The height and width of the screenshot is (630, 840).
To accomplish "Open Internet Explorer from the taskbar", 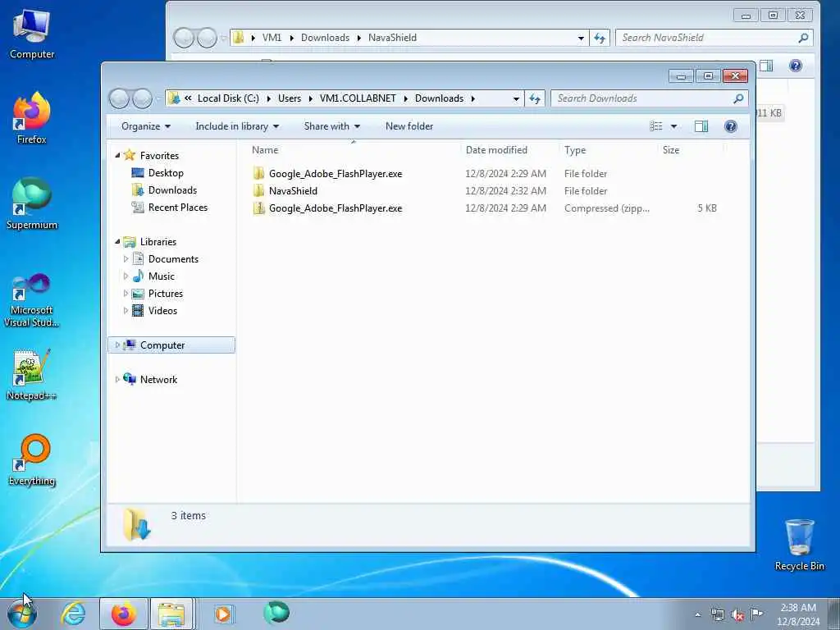I will click(73, 614).
